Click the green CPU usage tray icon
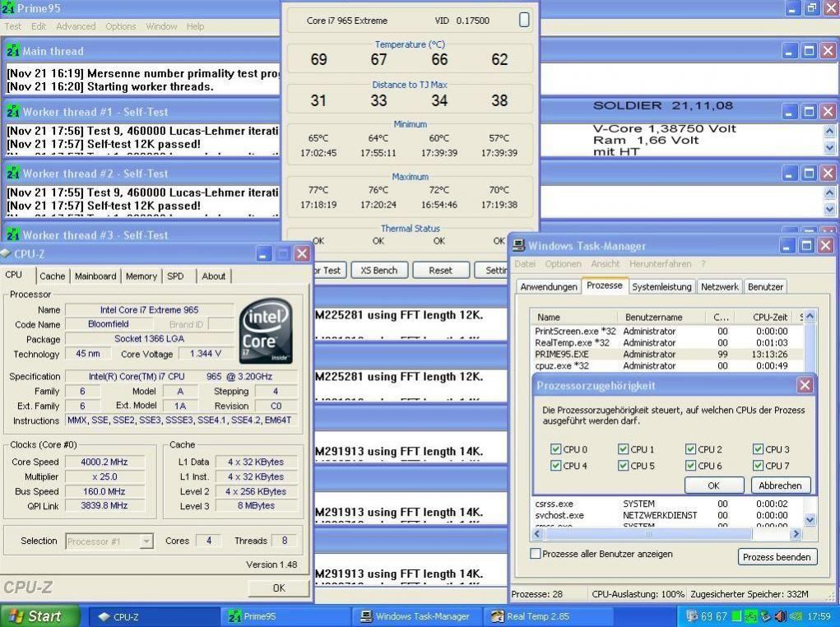Screen dimensions: 840x627 (737, 616)
